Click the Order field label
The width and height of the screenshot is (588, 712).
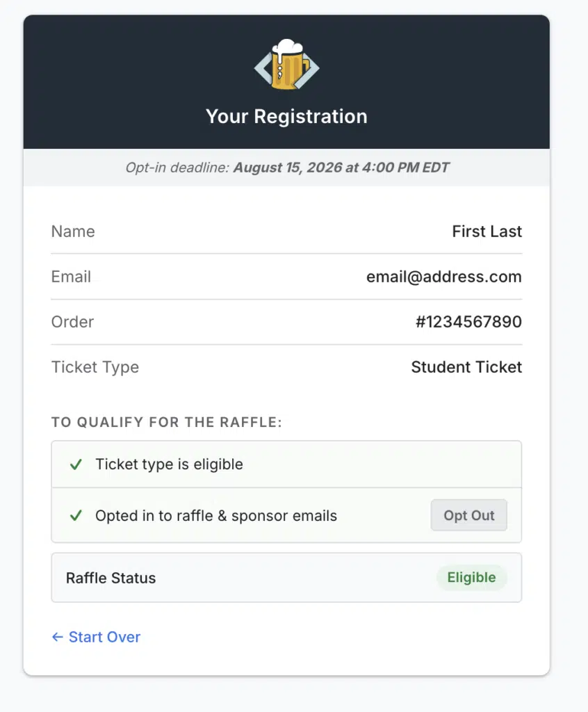[x=72, y=322]
